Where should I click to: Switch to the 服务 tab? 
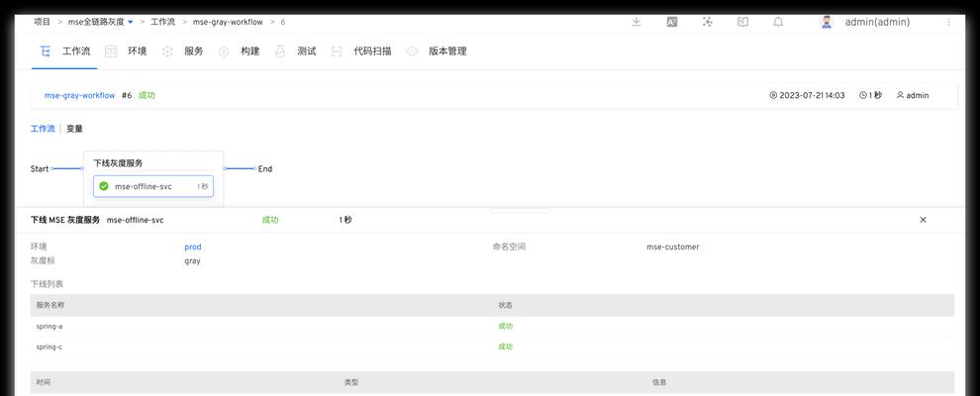point(194,51)
